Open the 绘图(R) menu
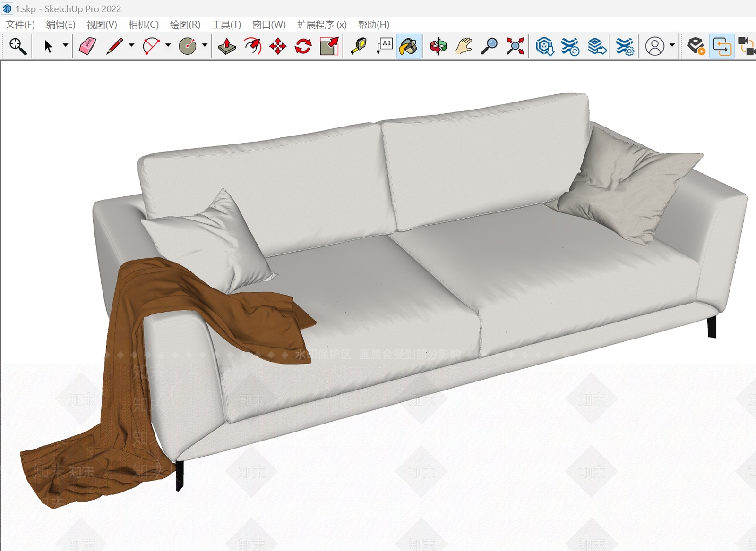 click(185, 25)
